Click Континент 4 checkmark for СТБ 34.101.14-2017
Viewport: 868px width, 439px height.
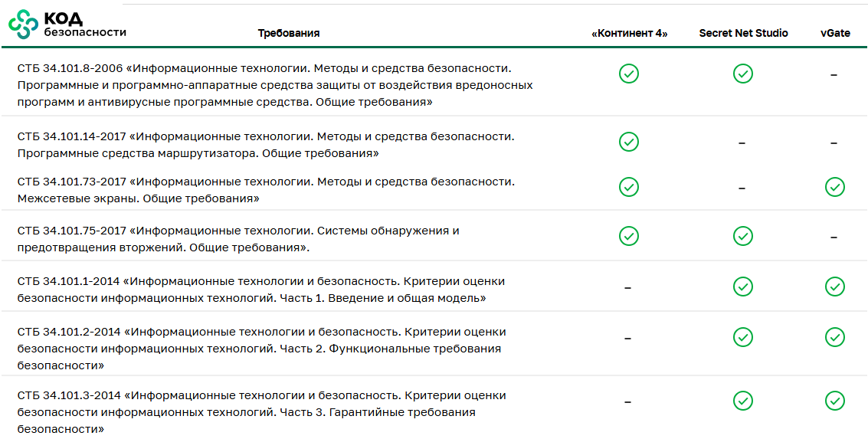[629, 142]
